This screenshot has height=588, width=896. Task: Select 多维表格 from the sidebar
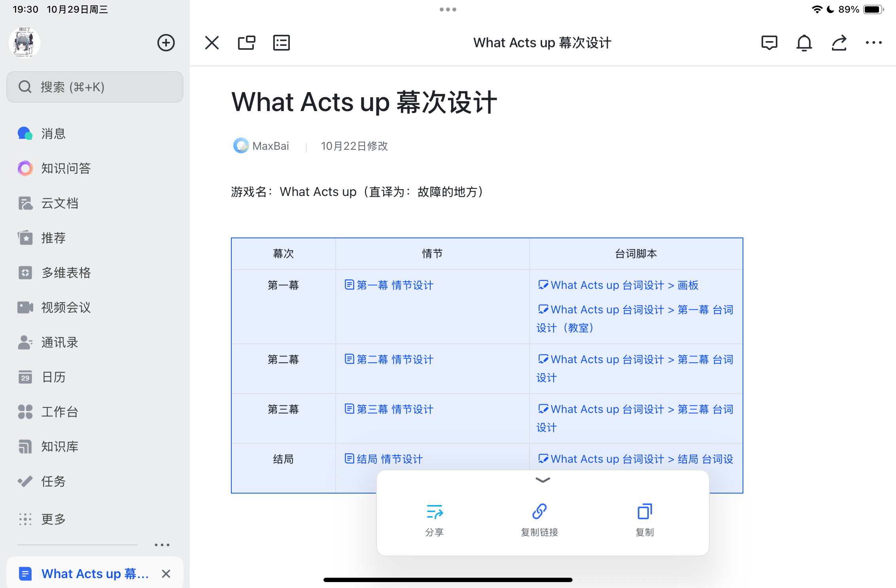click(x=66, y=273)
